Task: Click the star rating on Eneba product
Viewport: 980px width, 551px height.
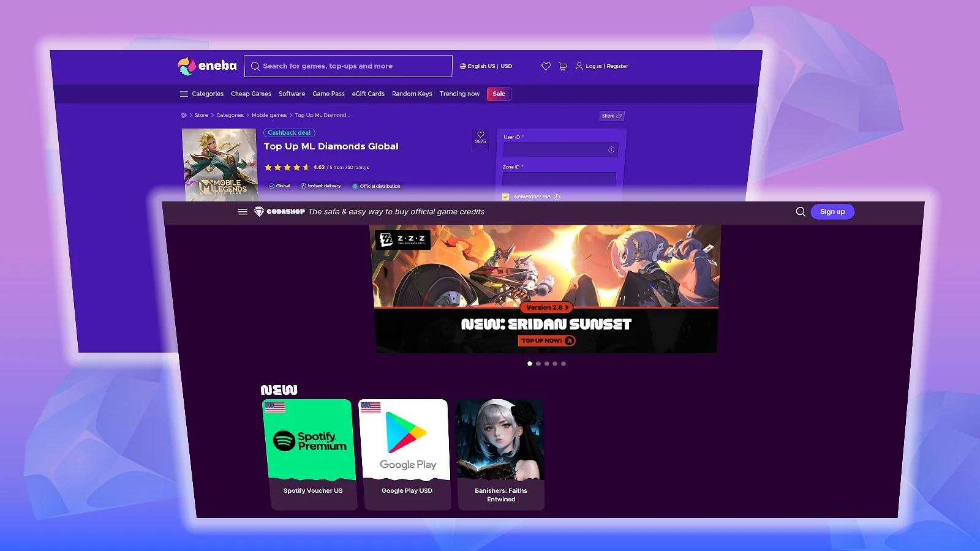Action: pyautogui.click(x=287, y=167)
